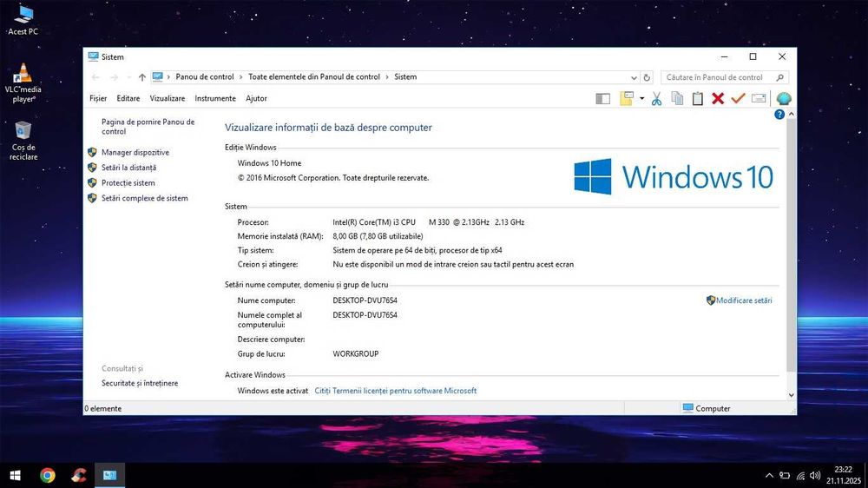Click the scrollbar up arrow
This screenshot has height=488, width=868.
[791, 114]
